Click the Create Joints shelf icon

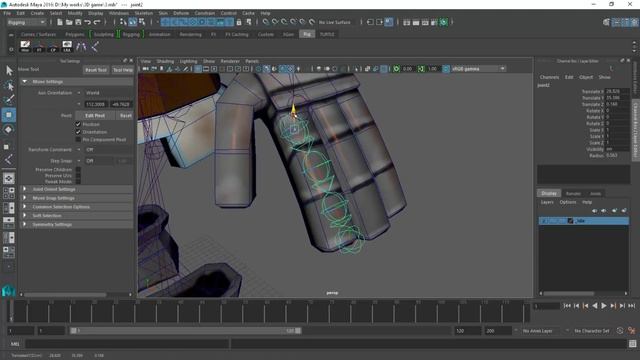pyautogui.click(x=94, y=47)
